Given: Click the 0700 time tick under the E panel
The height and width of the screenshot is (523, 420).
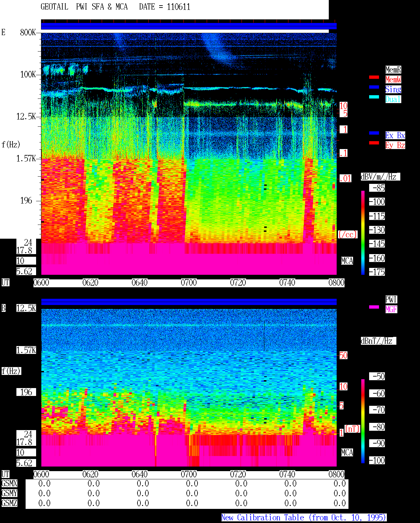Looking at the screenshot, I should (x=189, y=282).
